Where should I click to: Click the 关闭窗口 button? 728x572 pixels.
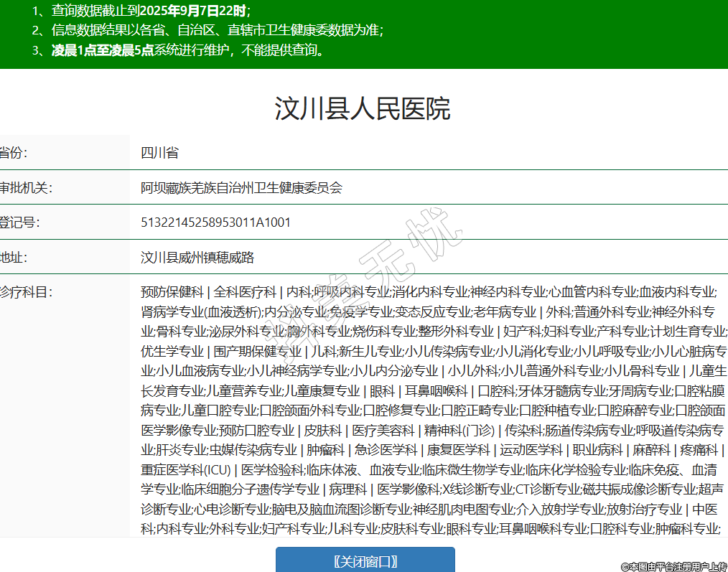coord(365,561)
